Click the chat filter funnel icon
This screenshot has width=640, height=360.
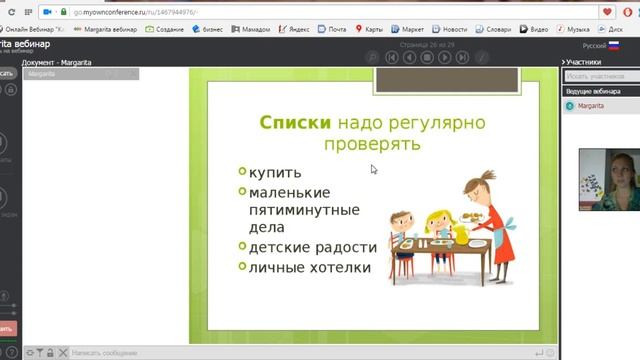click(x=40, y=353)
